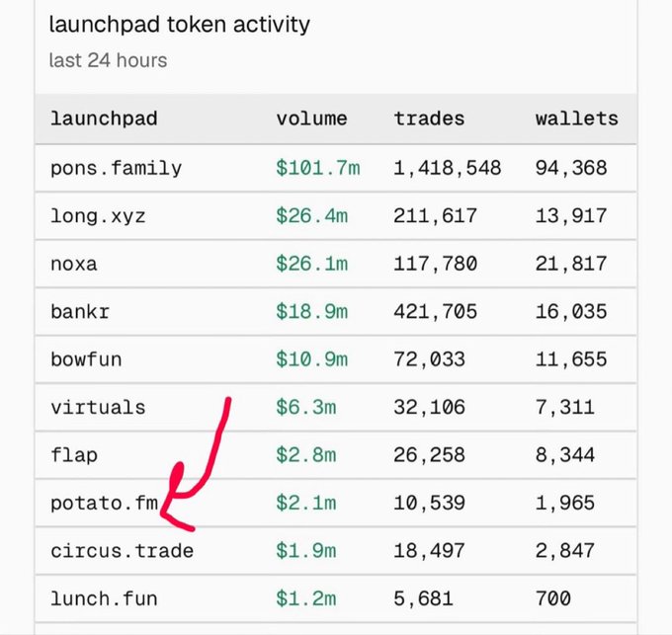Click trades count 32,106
Image resolution: width=672 pixels, height=635 pixels.
(429, 408)
